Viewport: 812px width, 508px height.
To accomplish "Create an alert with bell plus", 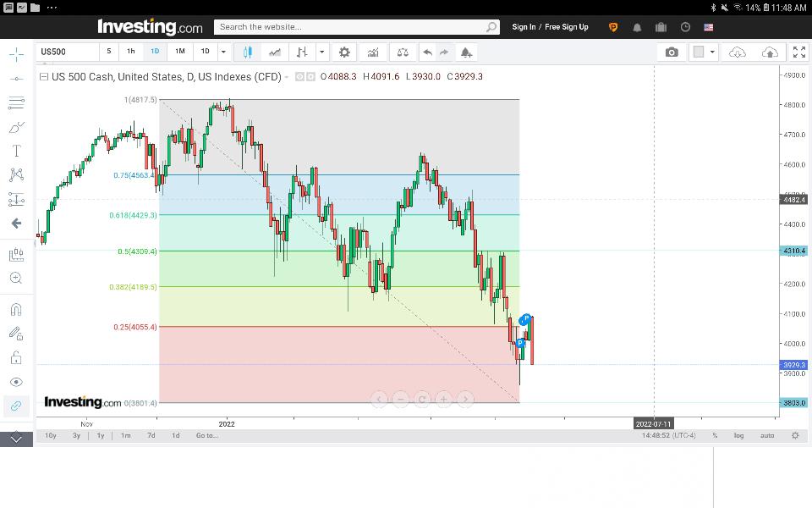I will pyautogui.click(x=466, y=52).
